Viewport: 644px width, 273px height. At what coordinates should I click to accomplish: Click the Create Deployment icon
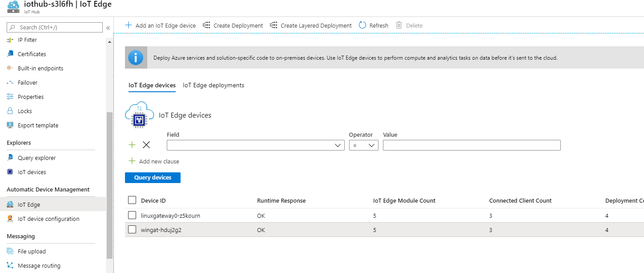tap(206, 25)
